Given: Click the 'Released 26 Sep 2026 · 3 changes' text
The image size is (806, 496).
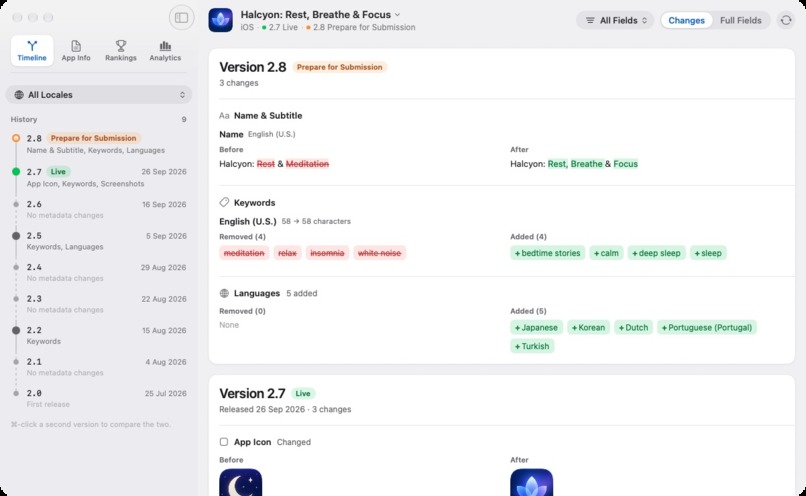Looking at the screenshot, I should 285,409.
